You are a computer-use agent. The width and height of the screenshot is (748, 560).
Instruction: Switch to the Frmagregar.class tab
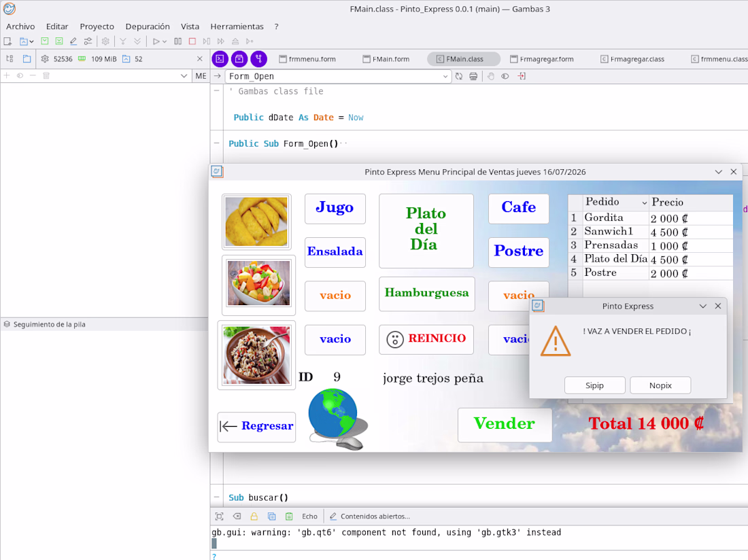point(632,59)
